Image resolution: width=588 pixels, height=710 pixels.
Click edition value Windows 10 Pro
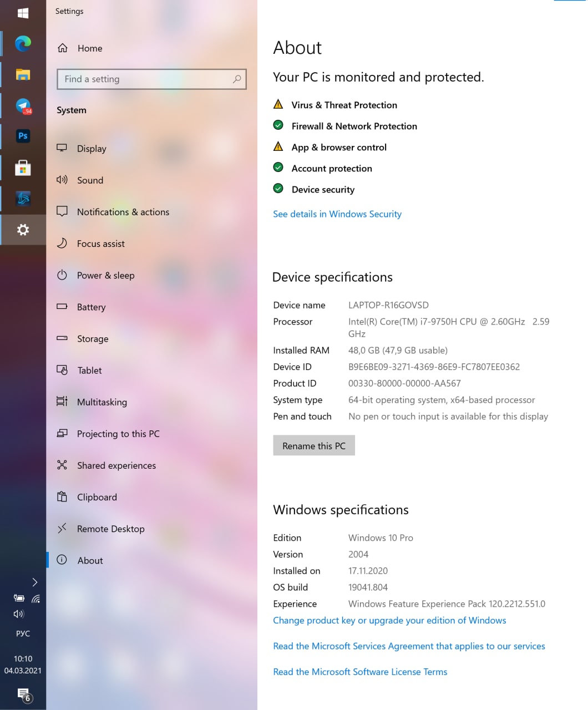(x=381, y=538)
